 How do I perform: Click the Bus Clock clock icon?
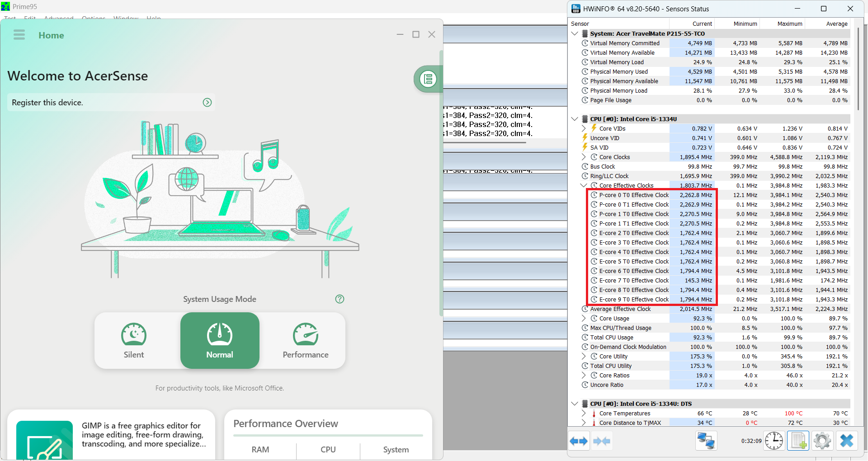point(585,166)
